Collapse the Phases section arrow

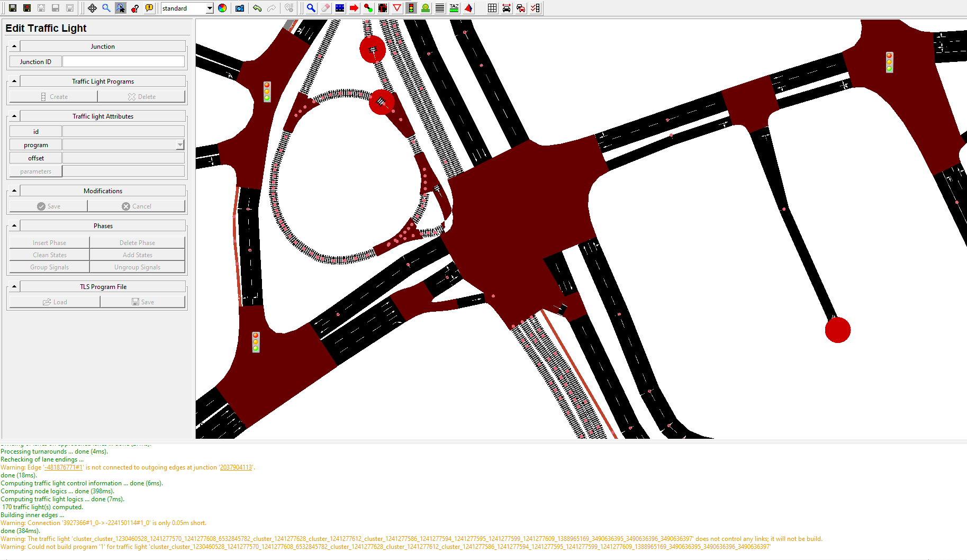coord(14,225)
